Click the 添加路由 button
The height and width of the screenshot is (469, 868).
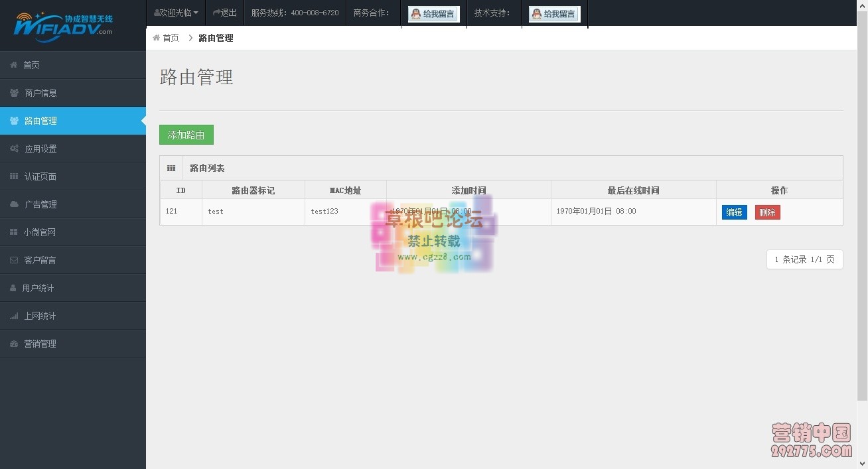186,135
